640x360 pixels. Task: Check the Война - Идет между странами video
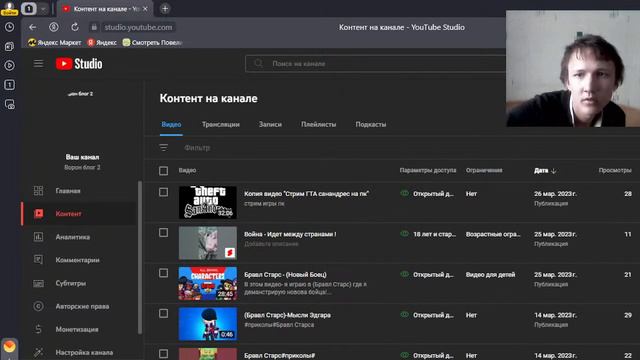(x=163, y=233)
